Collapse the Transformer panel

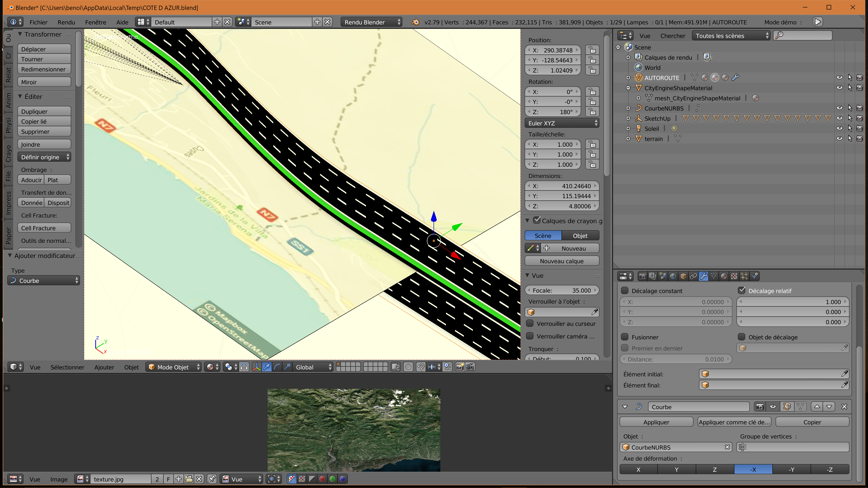click(20, 34)
